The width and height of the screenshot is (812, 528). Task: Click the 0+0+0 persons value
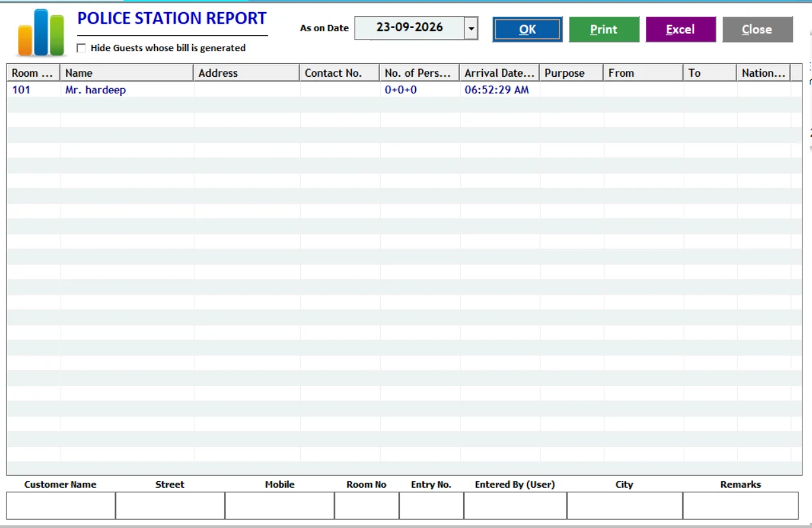tap(401, 90)
